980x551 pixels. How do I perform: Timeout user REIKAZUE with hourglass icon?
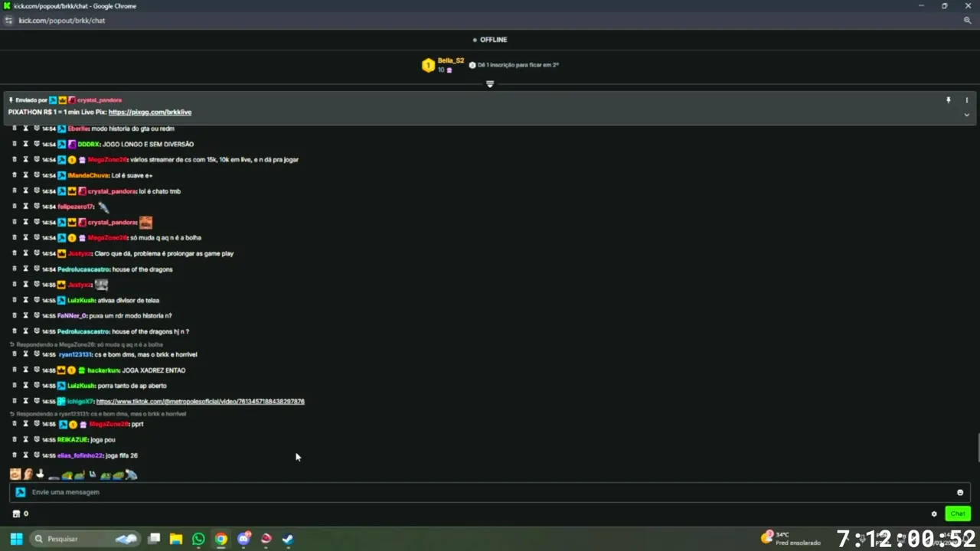[x=25, y=440]
